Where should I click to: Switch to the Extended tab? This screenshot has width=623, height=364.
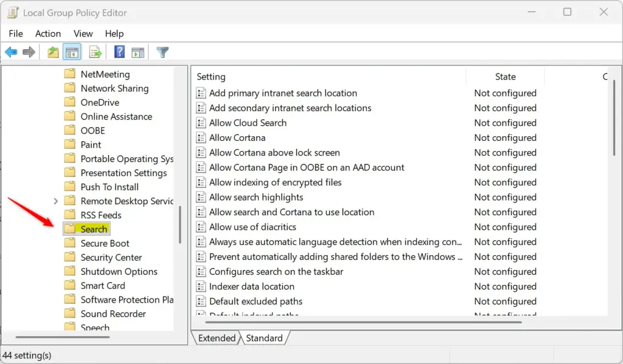pyautogui.click(x=217, y=338)
